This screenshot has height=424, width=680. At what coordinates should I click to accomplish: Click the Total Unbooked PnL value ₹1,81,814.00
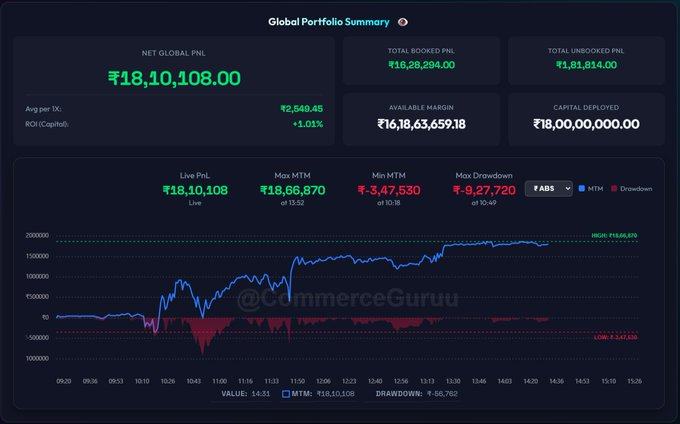coord(586,65)
